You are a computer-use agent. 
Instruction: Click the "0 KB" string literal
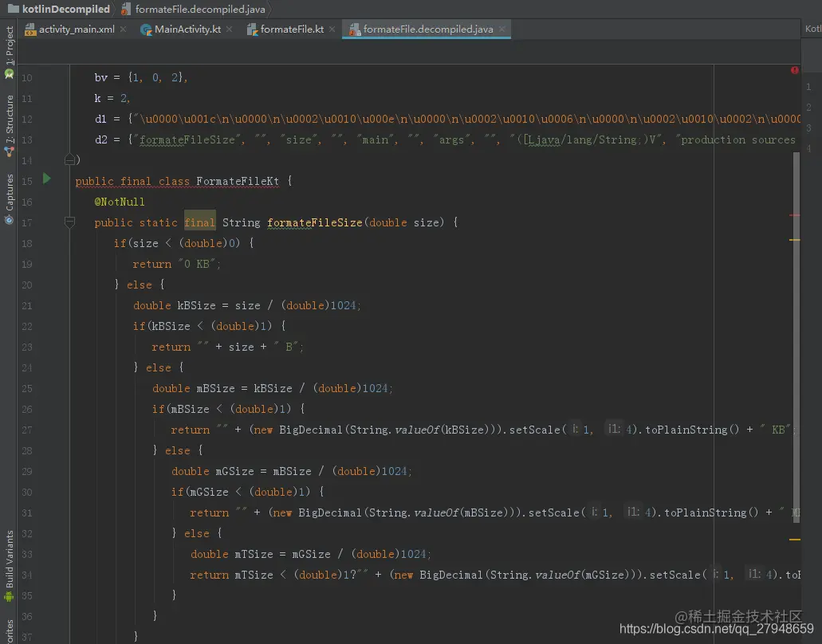point(197,264)
